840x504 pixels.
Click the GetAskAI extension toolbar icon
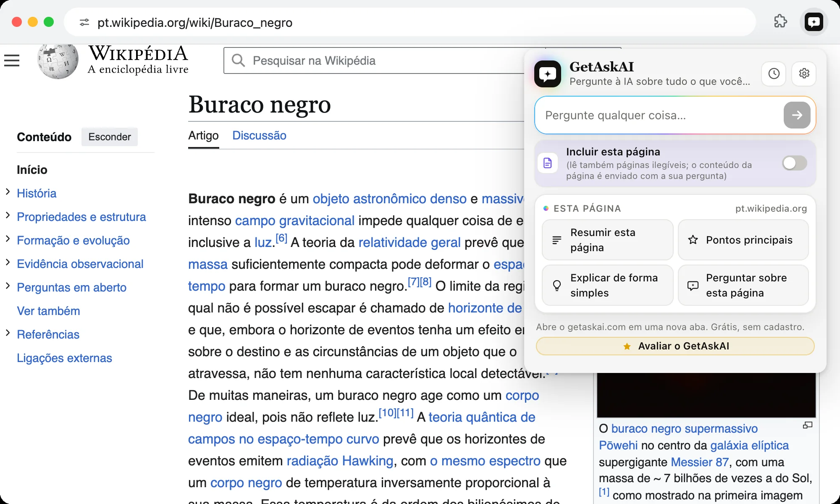814,22
